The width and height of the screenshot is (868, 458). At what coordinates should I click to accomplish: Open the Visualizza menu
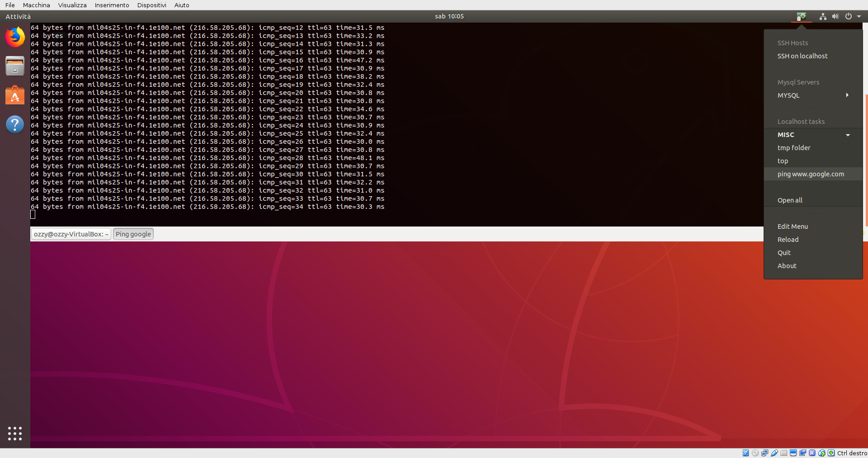[x=72, y=5]
